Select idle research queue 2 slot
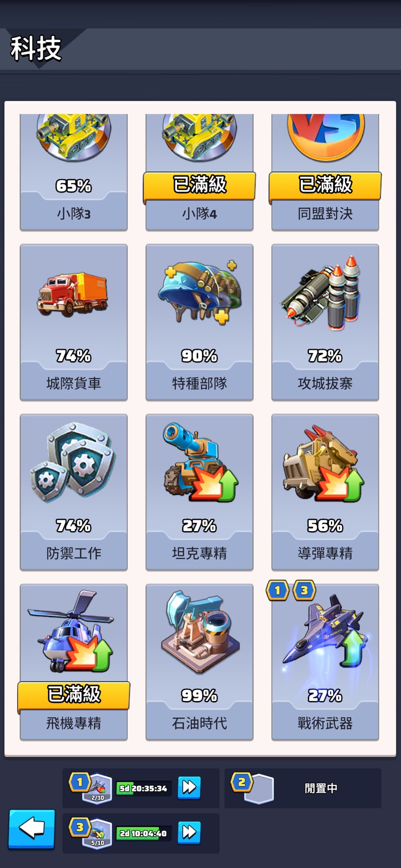 303,788
